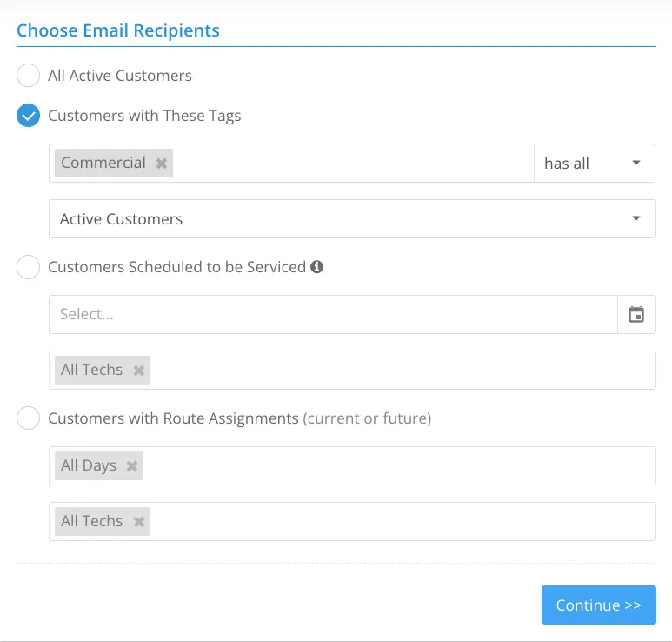672x642 pixels.
Task: Click the All Days chip label
Action: [x=89, y=465]
